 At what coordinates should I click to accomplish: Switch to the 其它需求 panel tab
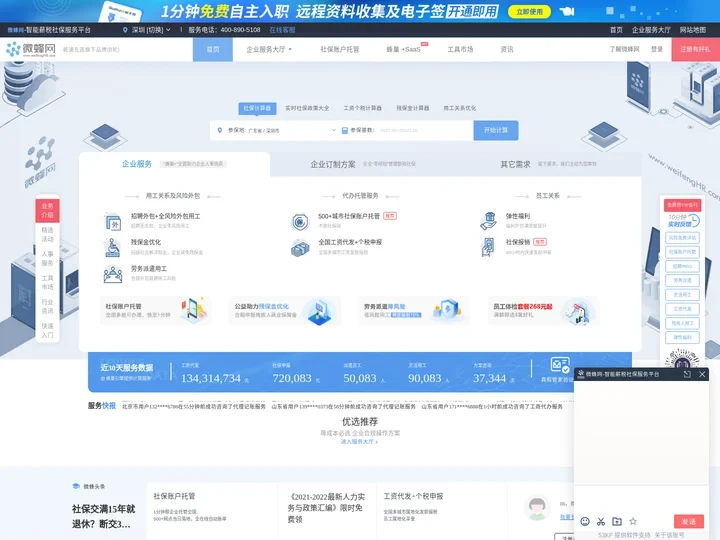pos(548,164)
